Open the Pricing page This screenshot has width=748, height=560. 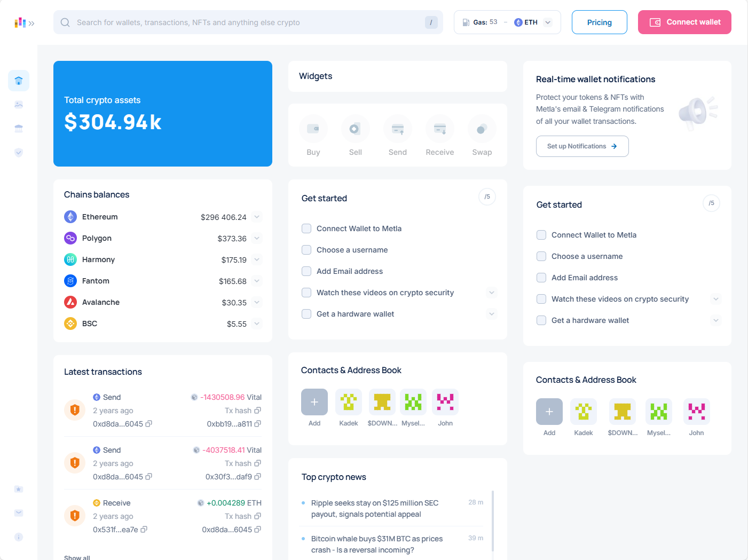click(600, 22)
